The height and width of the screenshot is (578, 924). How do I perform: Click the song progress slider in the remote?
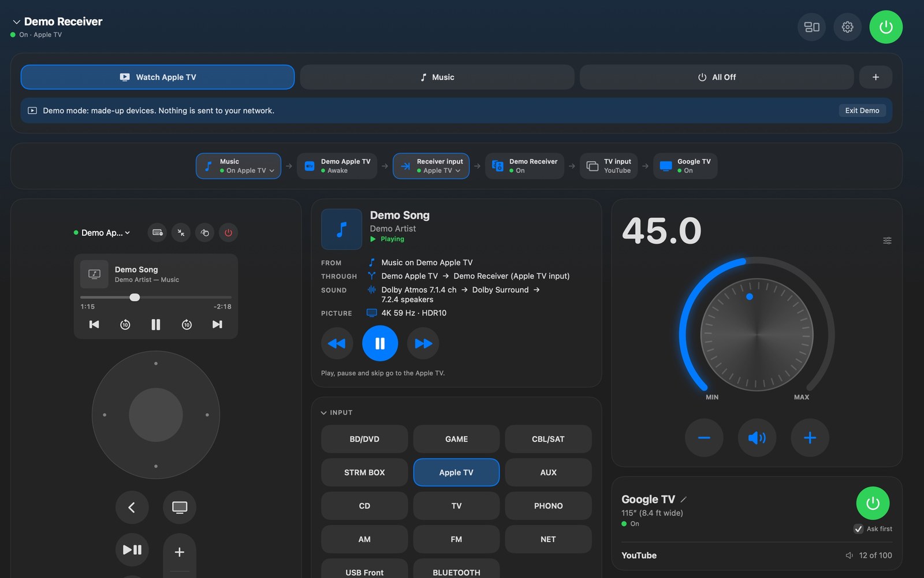pyautogui.click(x=156, y=297)
